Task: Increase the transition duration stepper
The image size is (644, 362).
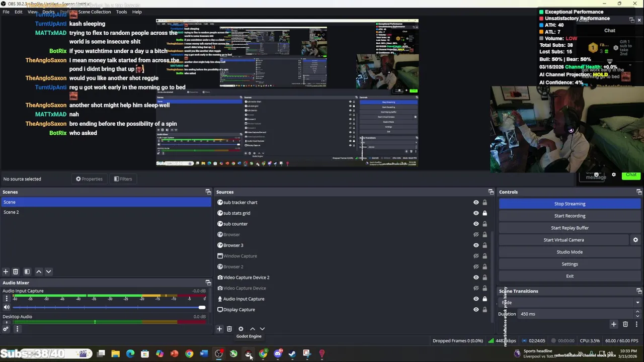Action: point(637,312)
